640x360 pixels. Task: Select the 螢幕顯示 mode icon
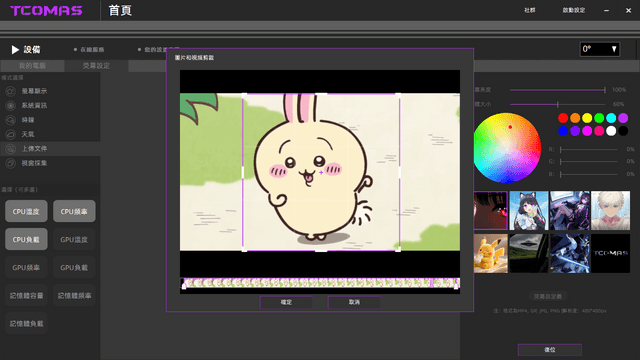tap(11, 91)
